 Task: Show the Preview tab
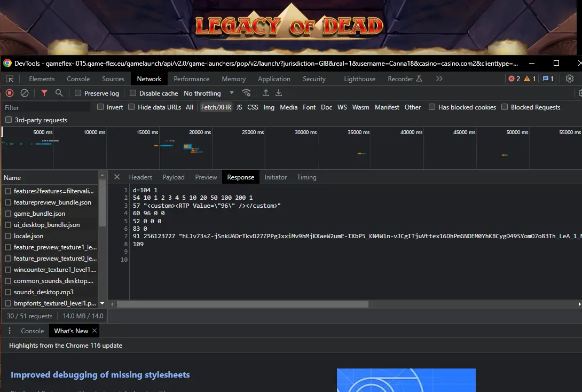coord(206,177)
